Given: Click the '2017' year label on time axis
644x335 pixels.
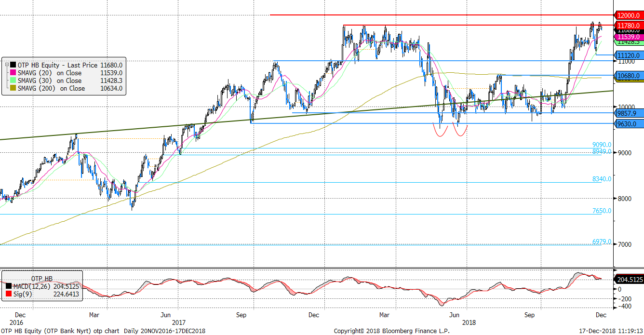Looking at the screenshot, I should click(x=179, y=322).
